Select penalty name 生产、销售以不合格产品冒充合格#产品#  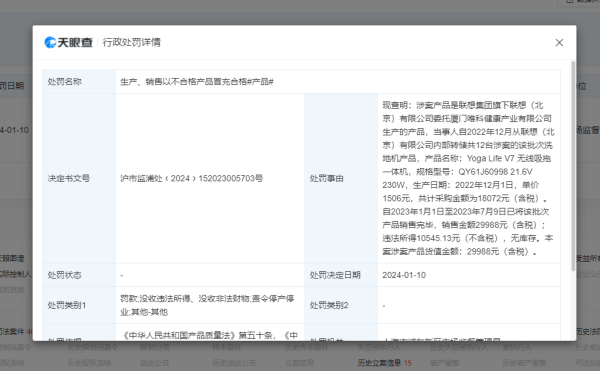[197, 81]
